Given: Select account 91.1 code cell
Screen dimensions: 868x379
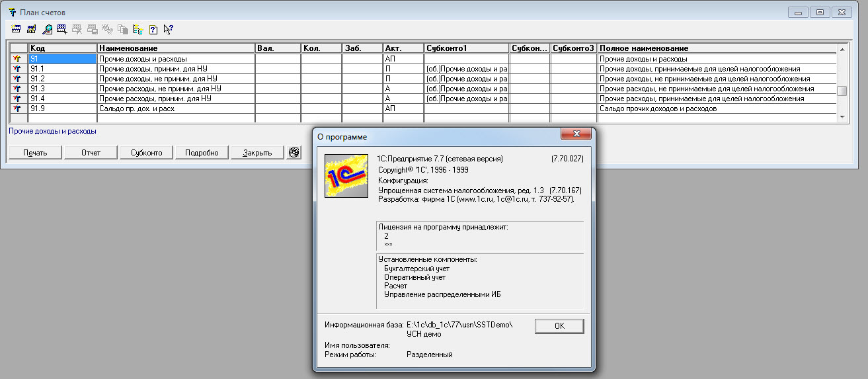Looking at the screenshot, I should pyautogui.click(x=62, y=69).
